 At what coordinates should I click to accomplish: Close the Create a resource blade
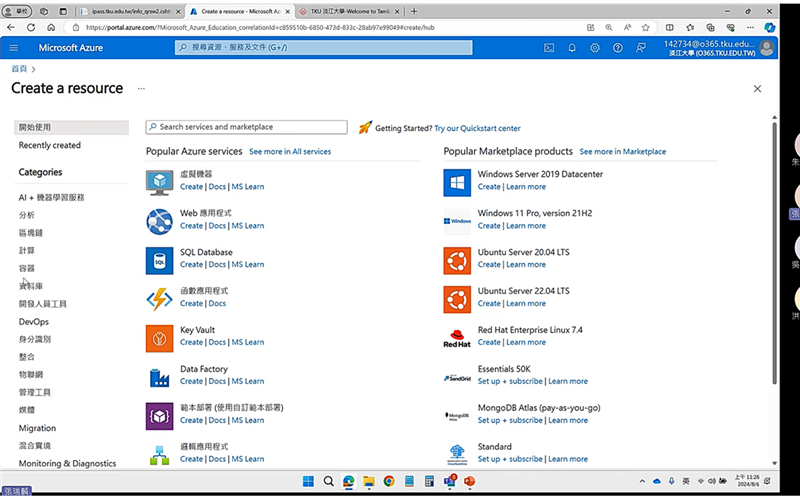pos(757,89)
